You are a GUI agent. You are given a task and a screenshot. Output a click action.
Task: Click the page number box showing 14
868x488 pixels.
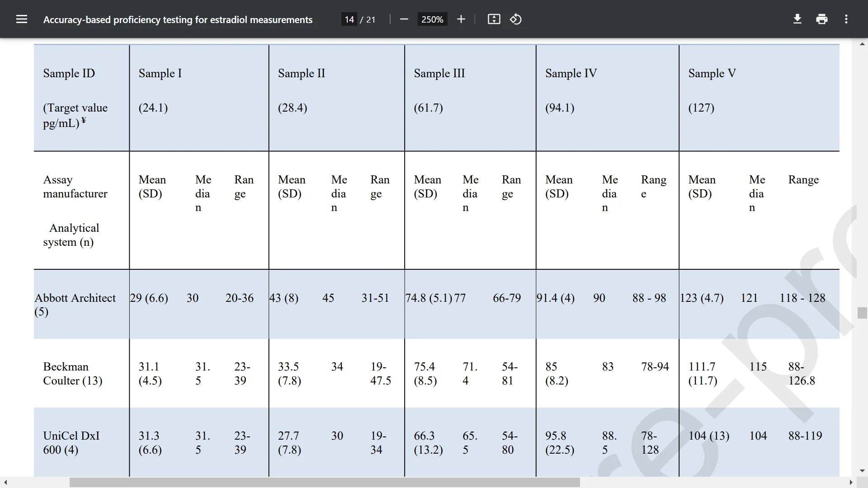(349, 19)
